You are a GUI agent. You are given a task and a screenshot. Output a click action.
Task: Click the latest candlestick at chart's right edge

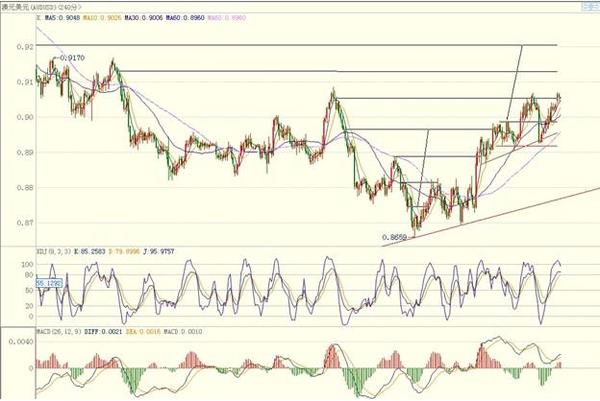[559, 97]
